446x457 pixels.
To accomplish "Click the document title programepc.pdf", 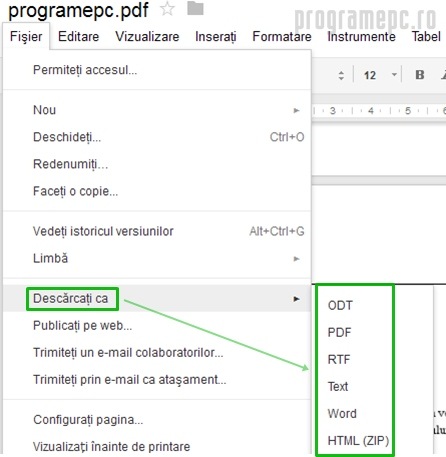I will [x=78, y=10].
